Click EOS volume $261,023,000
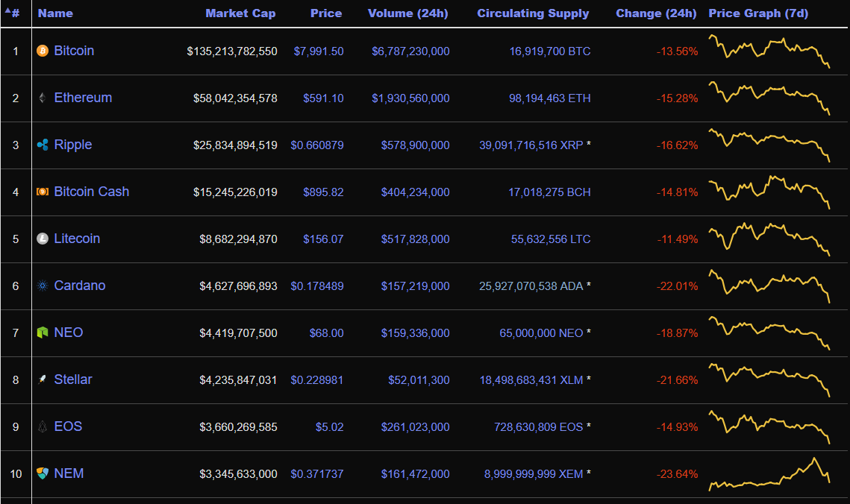The width and height of the screenshot is (850, 504). (x=415, y=427)
